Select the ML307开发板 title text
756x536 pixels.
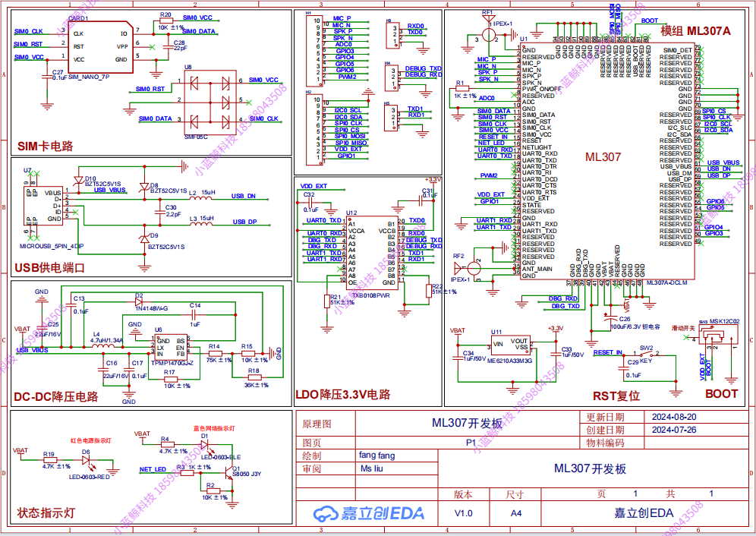point(466,423)
